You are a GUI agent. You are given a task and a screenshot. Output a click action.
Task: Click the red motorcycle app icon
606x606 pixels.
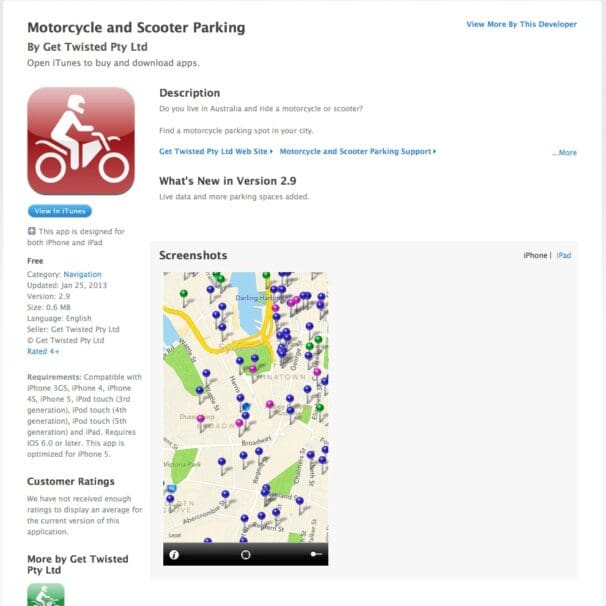coord(81,141)
